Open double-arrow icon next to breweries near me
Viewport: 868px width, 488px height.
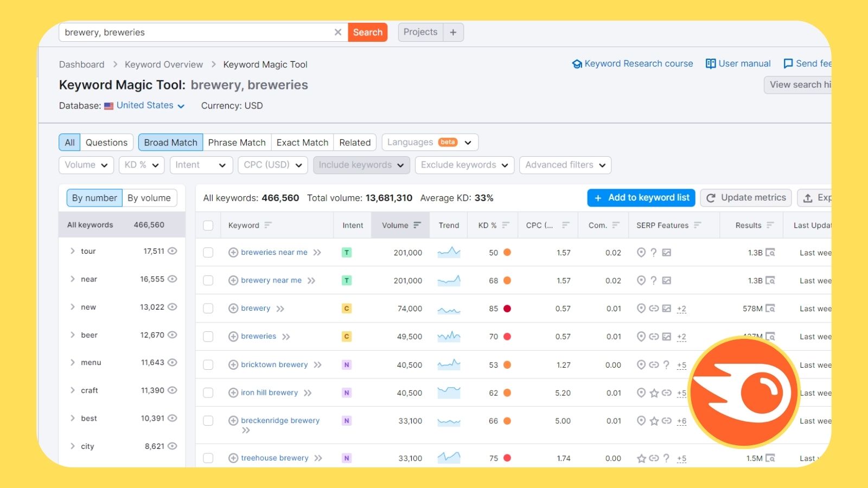[317, 253]
